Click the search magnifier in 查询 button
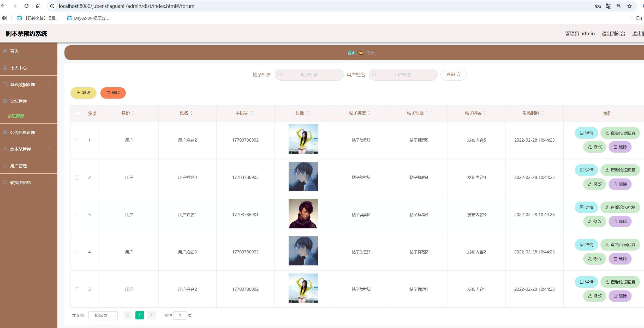The width and height of the screenshot is (644, 328). 458,75
